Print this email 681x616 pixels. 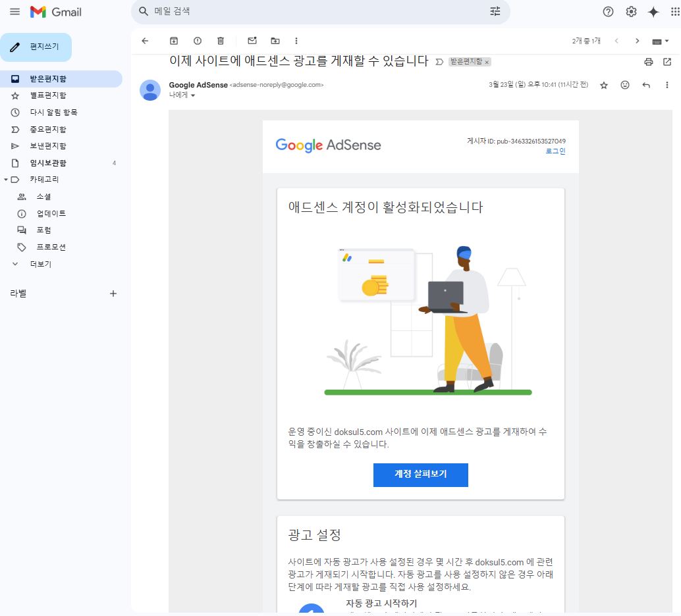pos(649,62)
